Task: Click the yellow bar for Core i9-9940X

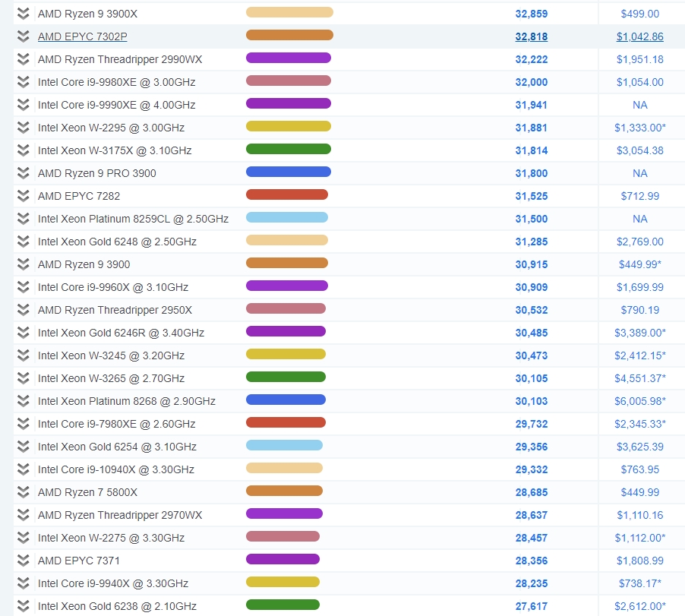Action: click(x=283, y=582)
